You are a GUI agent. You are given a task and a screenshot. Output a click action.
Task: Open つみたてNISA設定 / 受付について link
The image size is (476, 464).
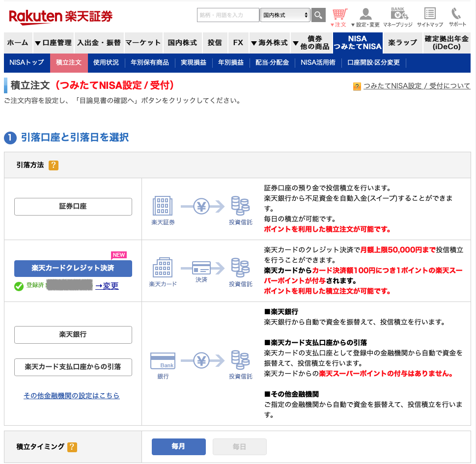click(417, 86)
